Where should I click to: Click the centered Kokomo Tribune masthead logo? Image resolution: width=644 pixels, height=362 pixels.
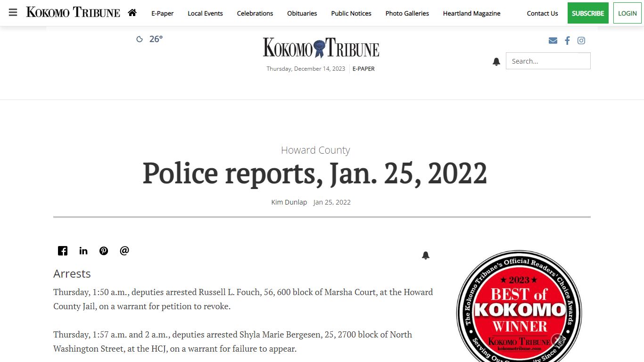[x=321, y=48]
